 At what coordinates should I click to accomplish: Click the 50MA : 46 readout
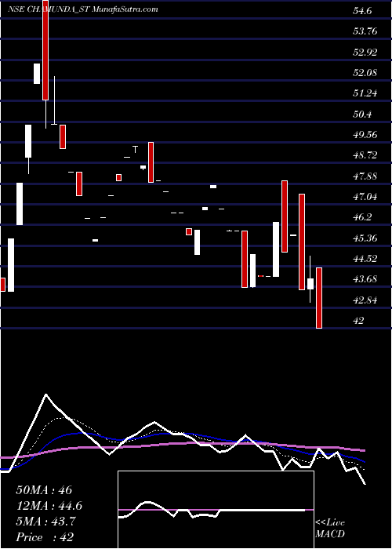pyautogui.click(x=44, y=490)
